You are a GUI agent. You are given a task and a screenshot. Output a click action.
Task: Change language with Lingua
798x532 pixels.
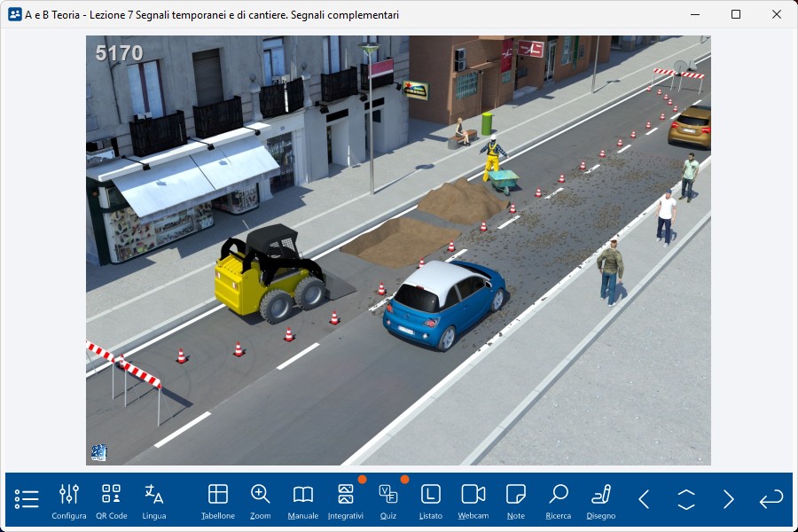coord(153,500)
